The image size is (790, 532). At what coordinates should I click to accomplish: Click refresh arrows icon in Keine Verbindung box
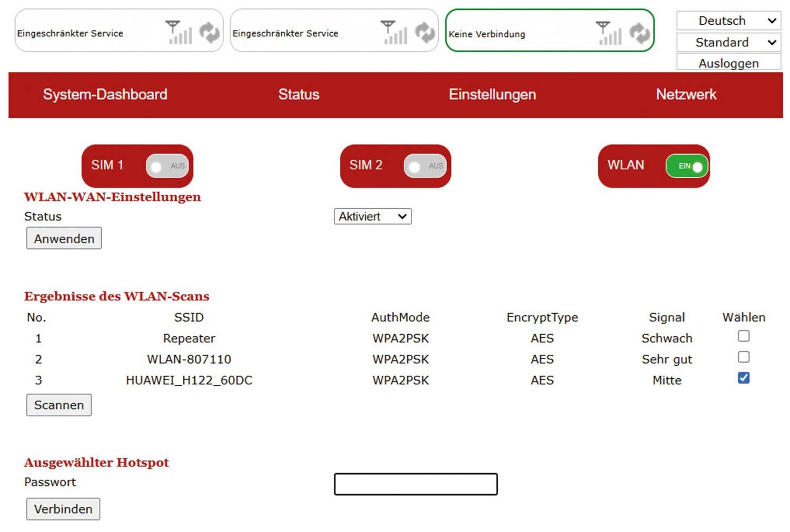coord(640,34)
